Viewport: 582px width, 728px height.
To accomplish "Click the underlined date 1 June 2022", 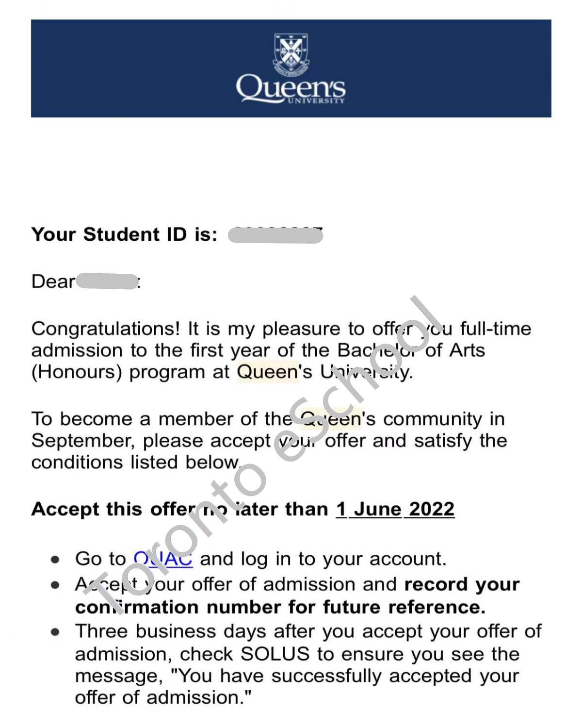I will (x=395, y=510).
